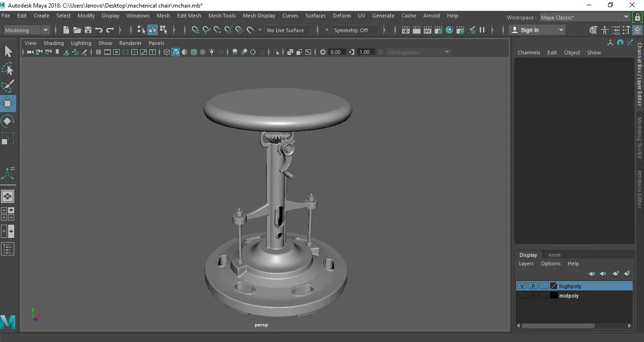
Task: Show the Channel Box layer editor icon
Action: (x=637, y=30)
